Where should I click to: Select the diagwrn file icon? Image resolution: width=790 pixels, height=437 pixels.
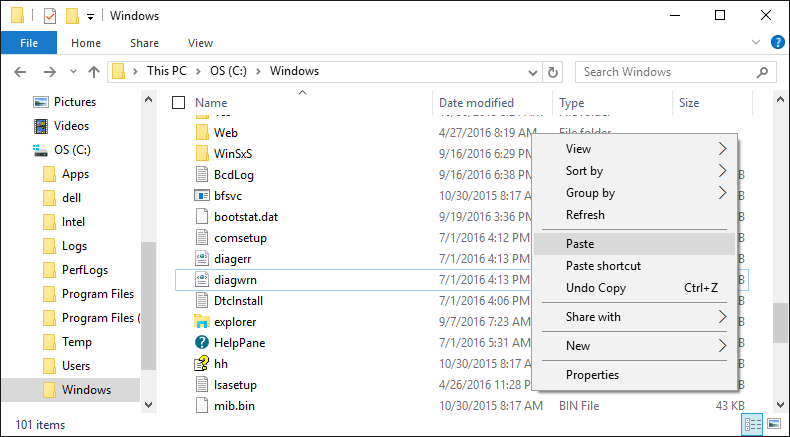pyautogui.click(x=202, y=280)
